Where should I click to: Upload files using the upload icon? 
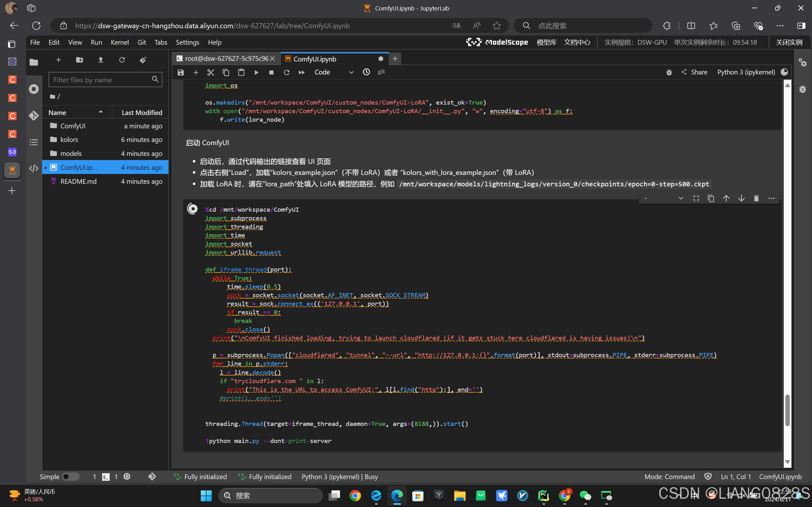point(101,60)
